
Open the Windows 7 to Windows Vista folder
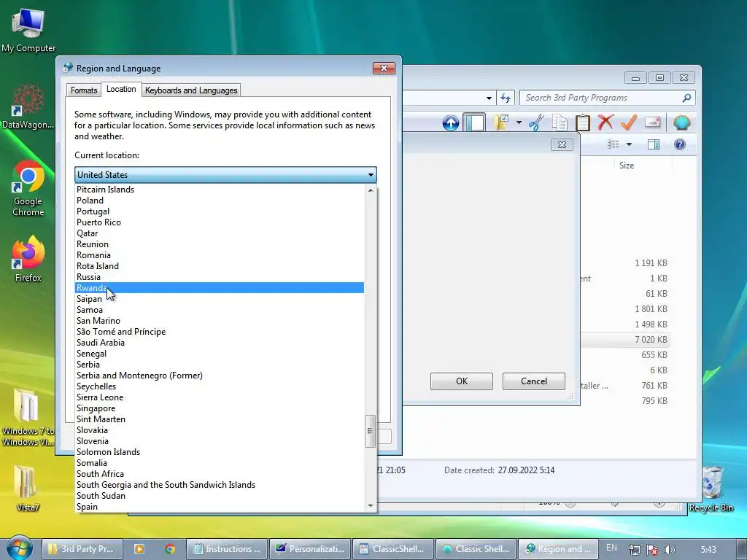(x=27, y=418)
